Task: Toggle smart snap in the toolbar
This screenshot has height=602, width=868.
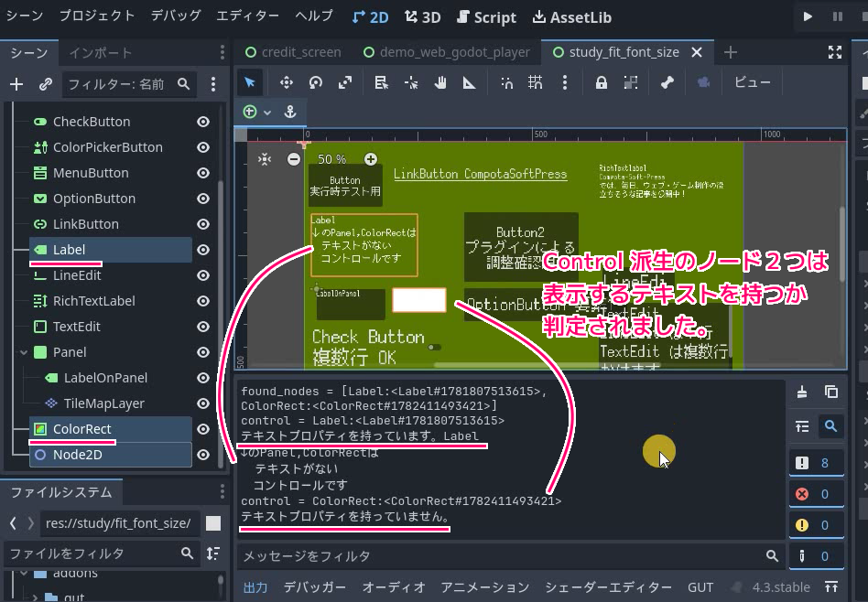Action: [x=506, y=83]
